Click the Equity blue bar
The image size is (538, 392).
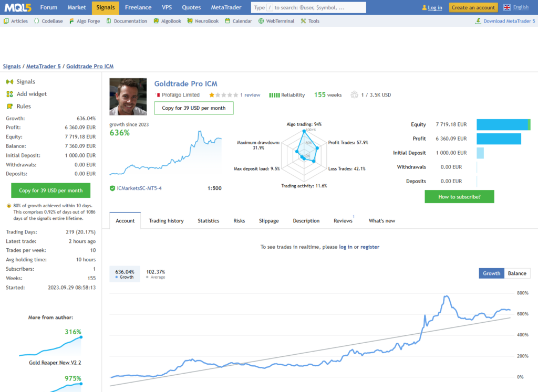[503, 124]
